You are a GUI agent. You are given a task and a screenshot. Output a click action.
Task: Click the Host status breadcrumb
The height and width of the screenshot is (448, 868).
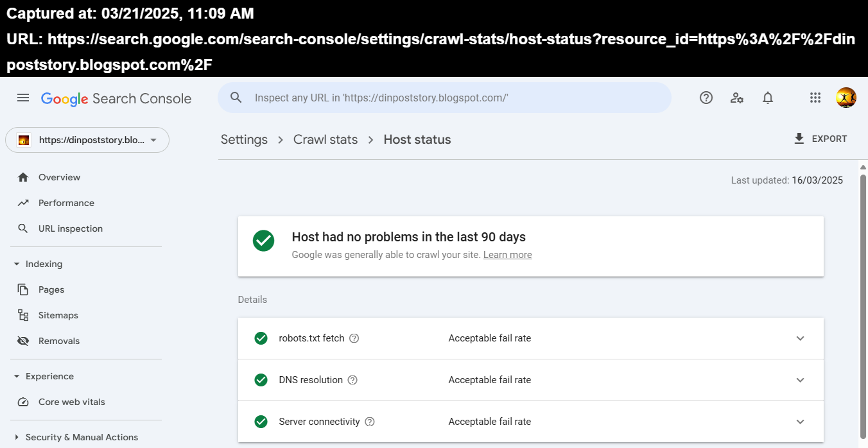pos(417,139)
